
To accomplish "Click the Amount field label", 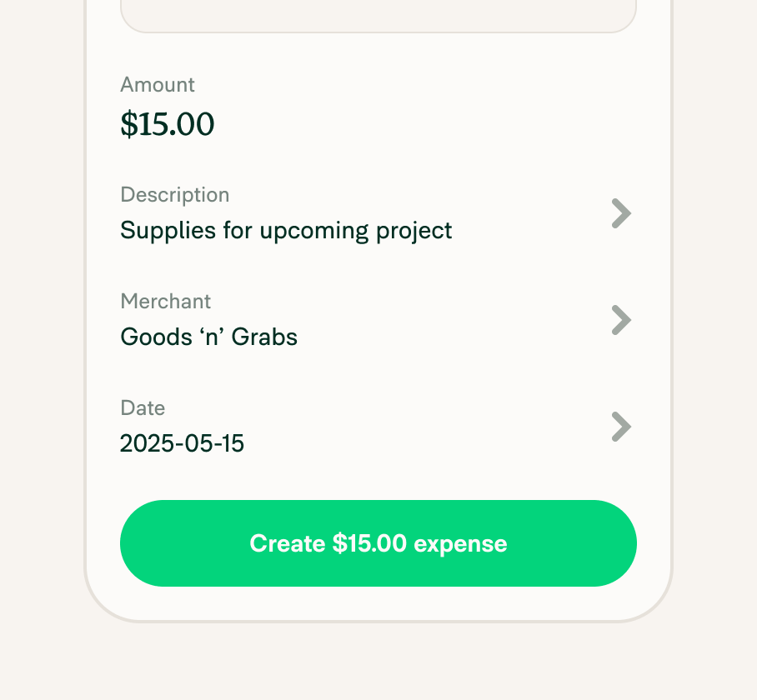I will pos(158,85).
